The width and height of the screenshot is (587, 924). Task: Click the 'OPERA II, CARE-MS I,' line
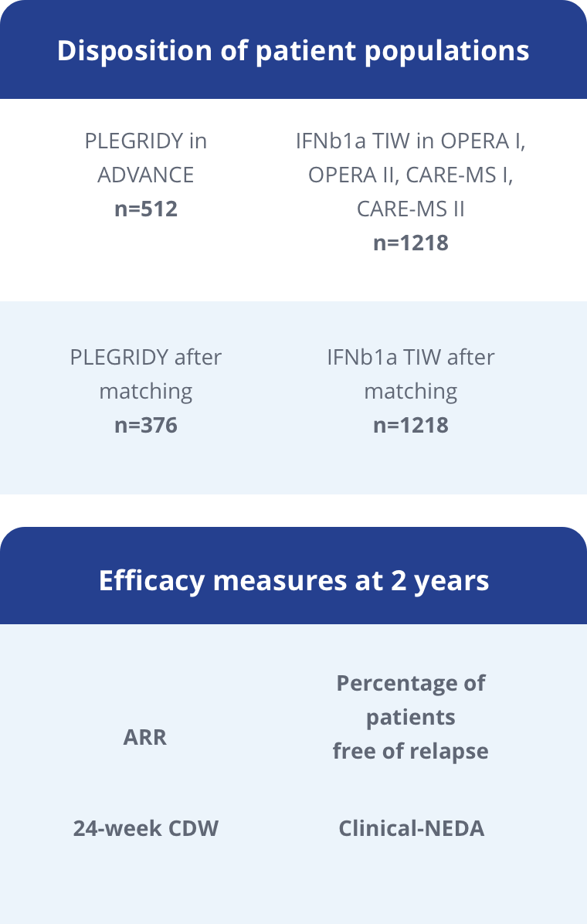click(411, 175)
